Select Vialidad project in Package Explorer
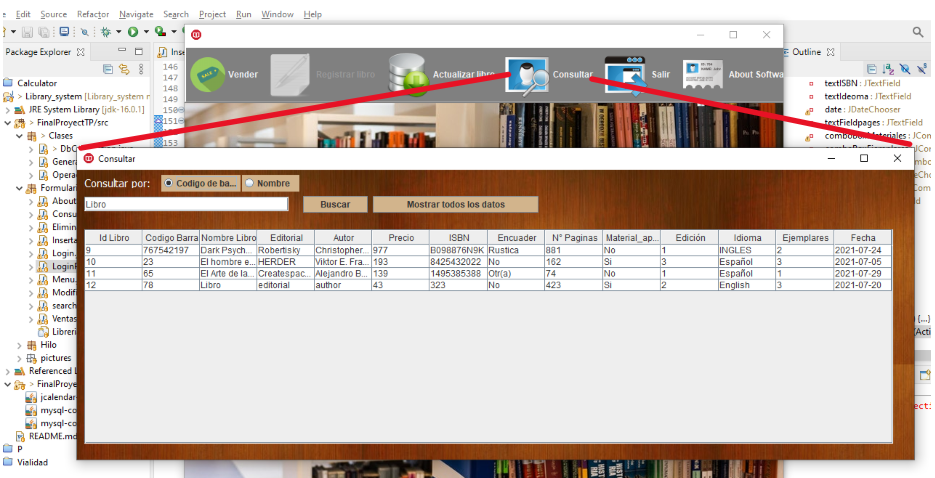 point(32,463)
